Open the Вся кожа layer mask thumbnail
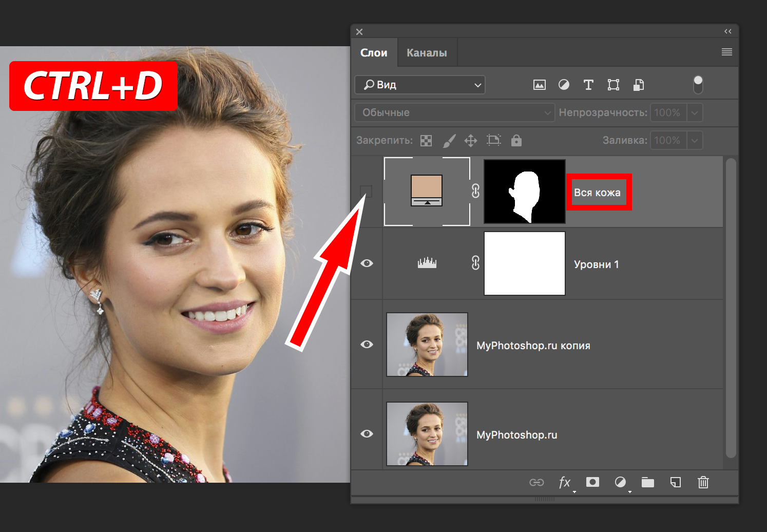Screen dimensions: 767x532 [x=524, y=191]
